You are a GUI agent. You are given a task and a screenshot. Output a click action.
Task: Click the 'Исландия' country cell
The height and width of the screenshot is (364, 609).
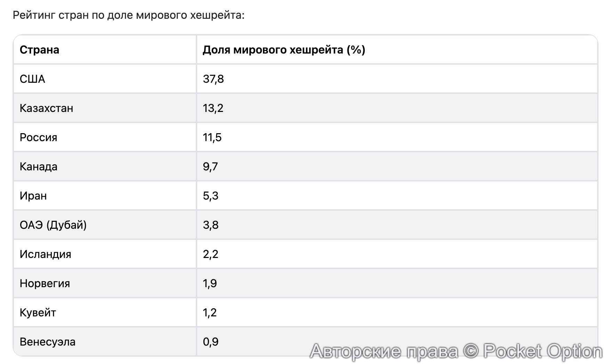coord(45,254)
